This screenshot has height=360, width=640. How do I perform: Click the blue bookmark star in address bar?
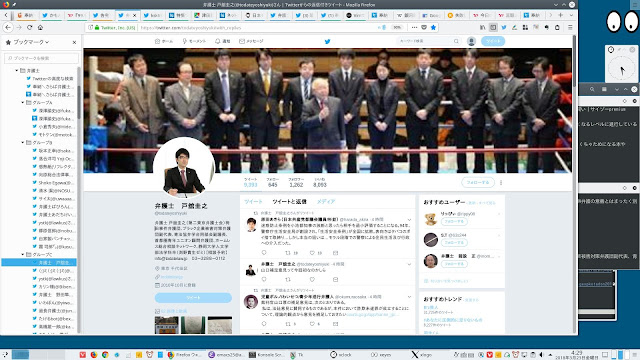pos(433,27)
